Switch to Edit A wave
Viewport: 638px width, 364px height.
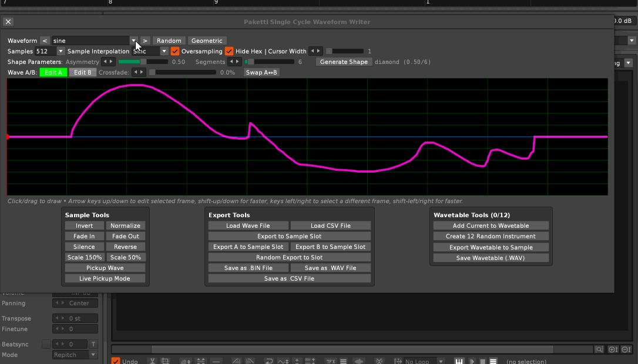[x=53, y=73]
